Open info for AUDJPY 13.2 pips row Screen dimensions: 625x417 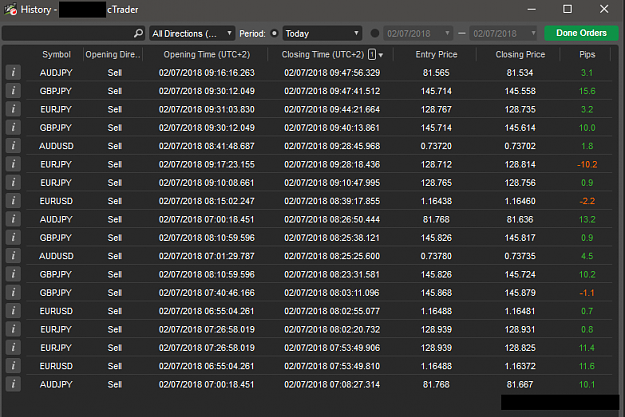click(x=13, y=219)
